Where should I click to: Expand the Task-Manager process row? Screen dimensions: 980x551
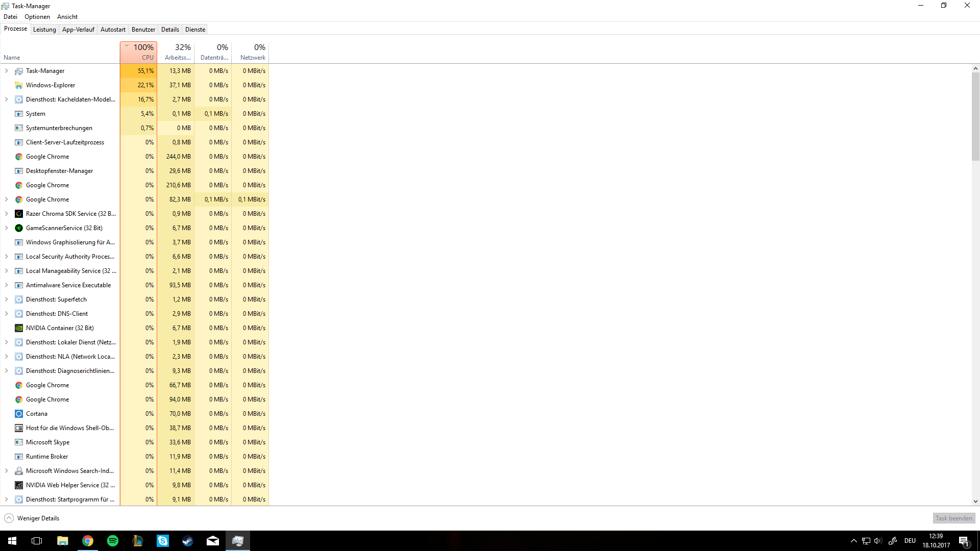click(x=6, y=71)
